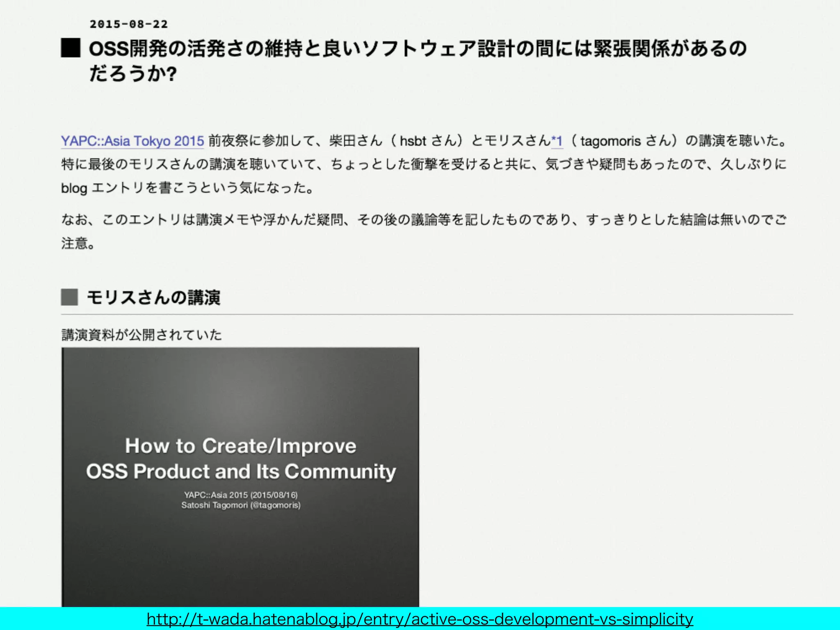The height and width of the screenshot is (630, 840).
Task: Open the How to Create/Improve OSS slide thumbnail
Action: (240, 477)
